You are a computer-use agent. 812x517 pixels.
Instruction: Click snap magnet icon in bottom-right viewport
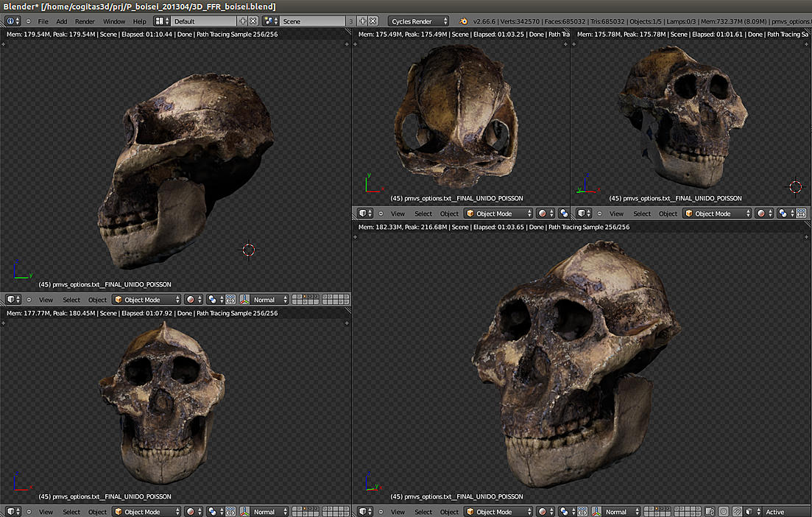pyautogui.click(x=737, y=512)
